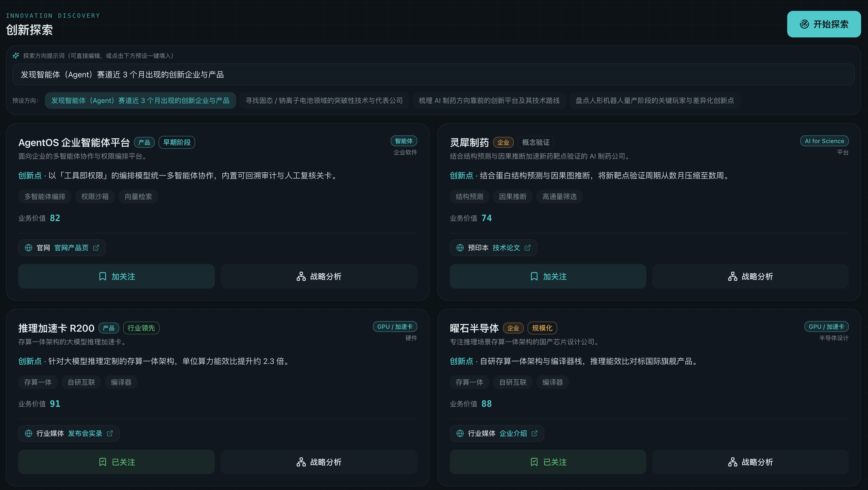Click the 智能体 category badge

(x=404, y=141)
